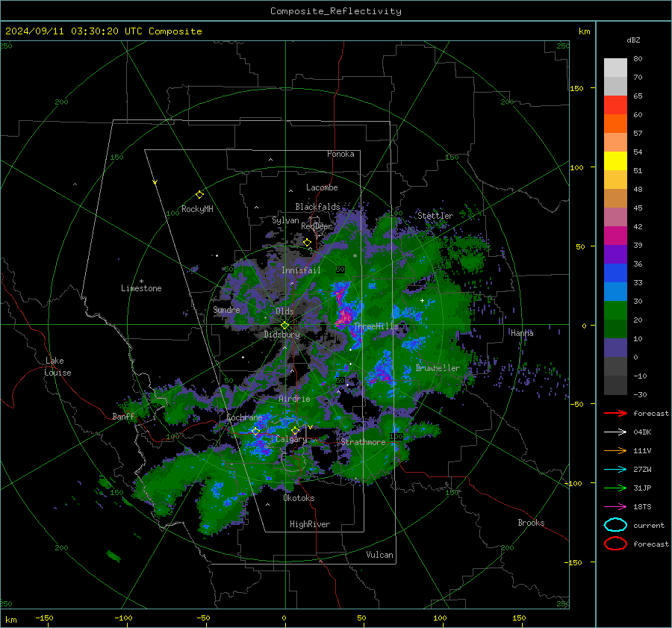Click the red forecast arrow in legend
672x628 pixels.
click(615, 413)
